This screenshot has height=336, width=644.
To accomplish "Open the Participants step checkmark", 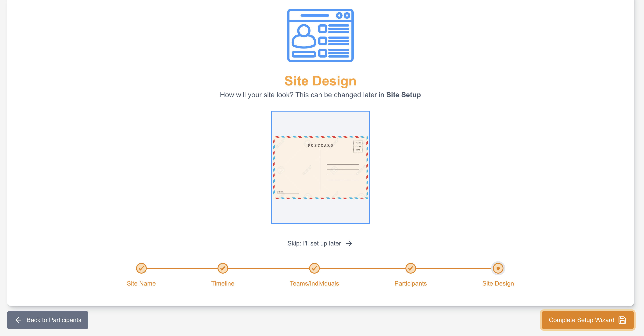I will point(411,268).
